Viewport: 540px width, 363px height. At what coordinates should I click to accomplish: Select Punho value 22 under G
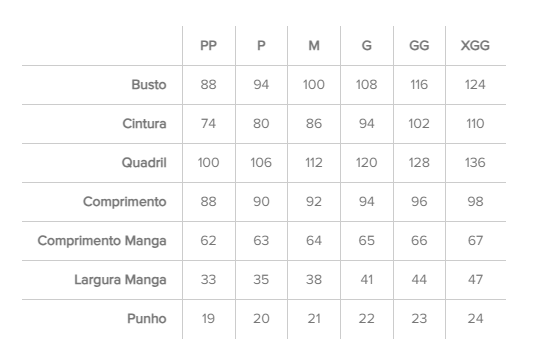[366, 318]
